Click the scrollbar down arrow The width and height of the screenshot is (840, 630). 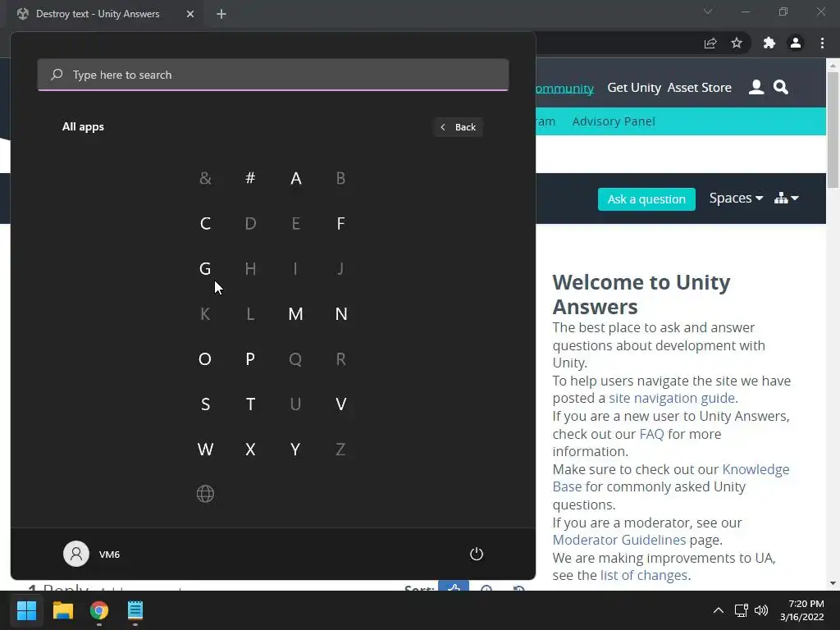coord(833,583)
